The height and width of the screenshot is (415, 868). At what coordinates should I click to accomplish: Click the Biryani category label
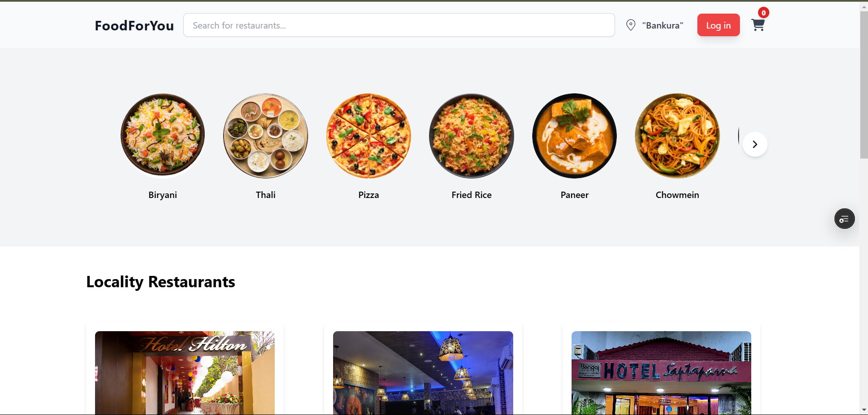click(162, 195)
